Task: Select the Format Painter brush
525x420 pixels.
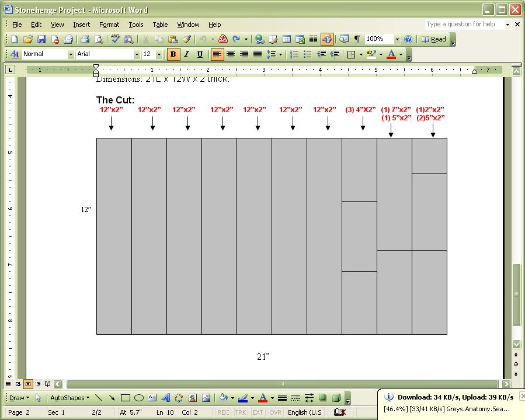Action: pos(186,39)
